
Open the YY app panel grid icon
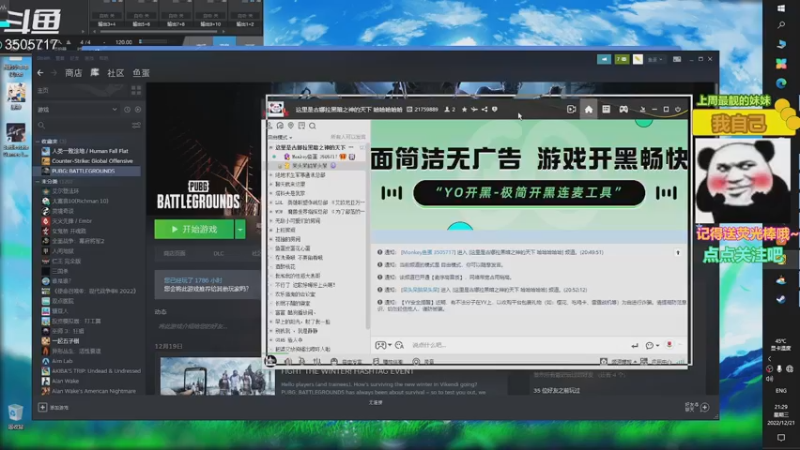[606, 109]
